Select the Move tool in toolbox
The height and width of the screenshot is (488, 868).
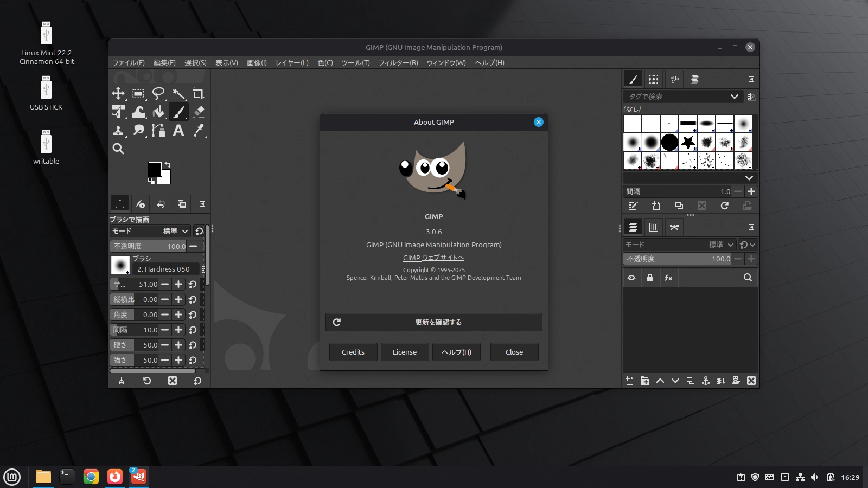tap(118, 94)
